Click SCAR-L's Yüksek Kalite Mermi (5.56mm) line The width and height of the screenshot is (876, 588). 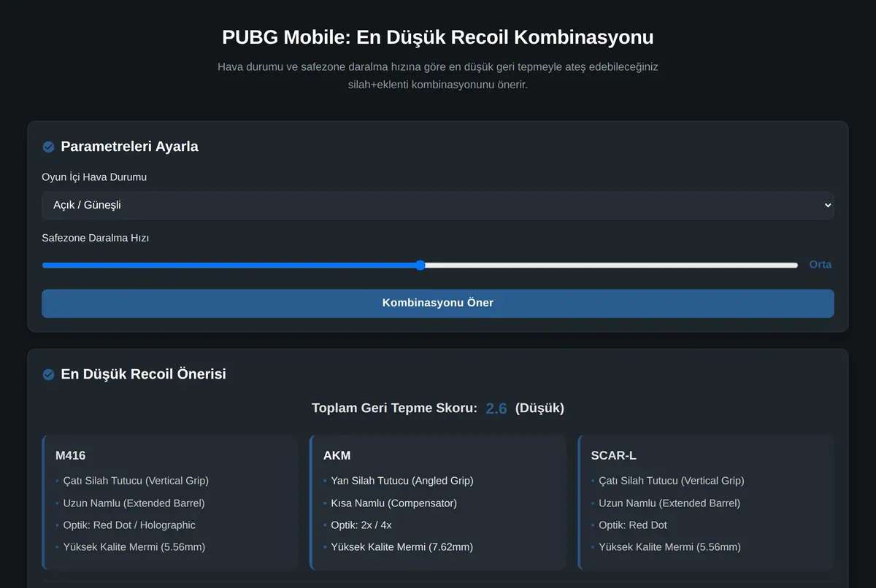pyautogui.click(x=670, y=546)
